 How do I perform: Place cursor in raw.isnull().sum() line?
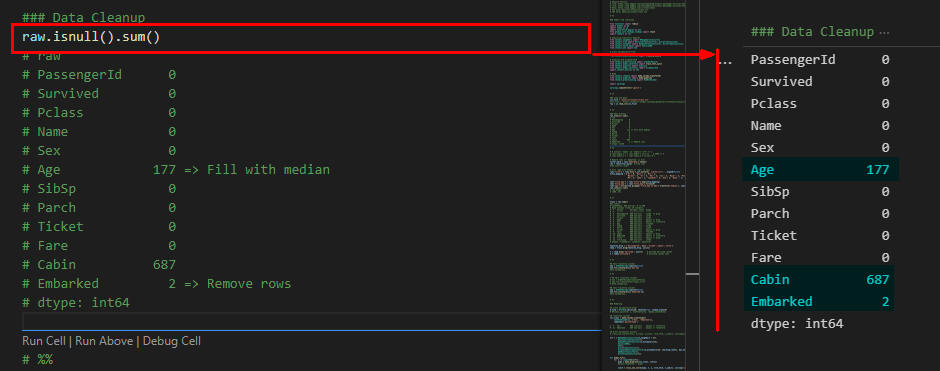(91, 37)
